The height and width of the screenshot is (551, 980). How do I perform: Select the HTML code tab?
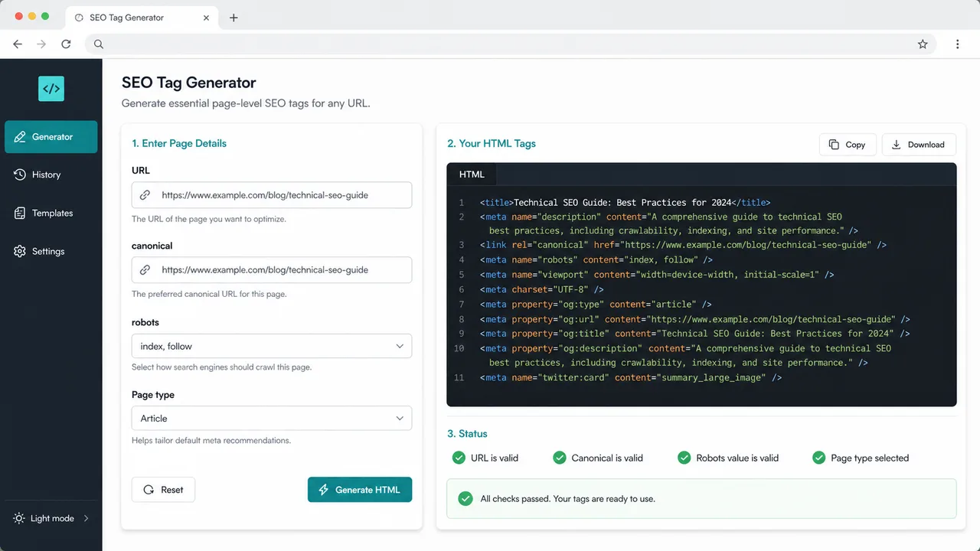coord(472,174)
